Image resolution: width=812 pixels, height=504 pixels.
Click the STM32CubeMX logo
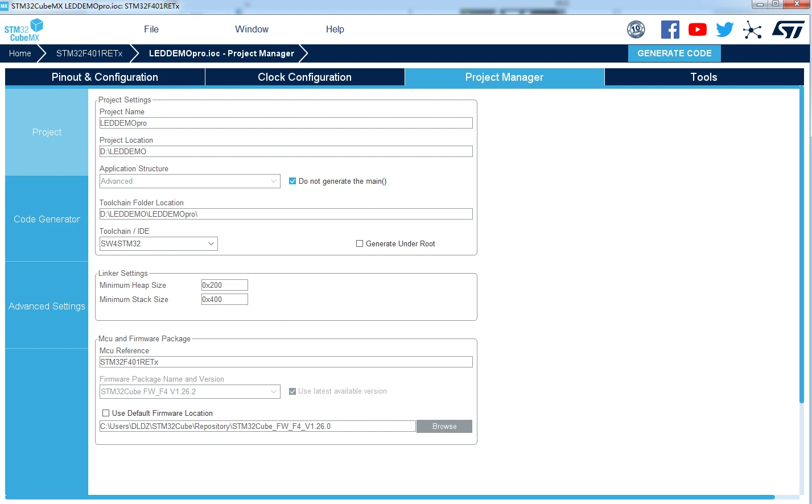24,30
